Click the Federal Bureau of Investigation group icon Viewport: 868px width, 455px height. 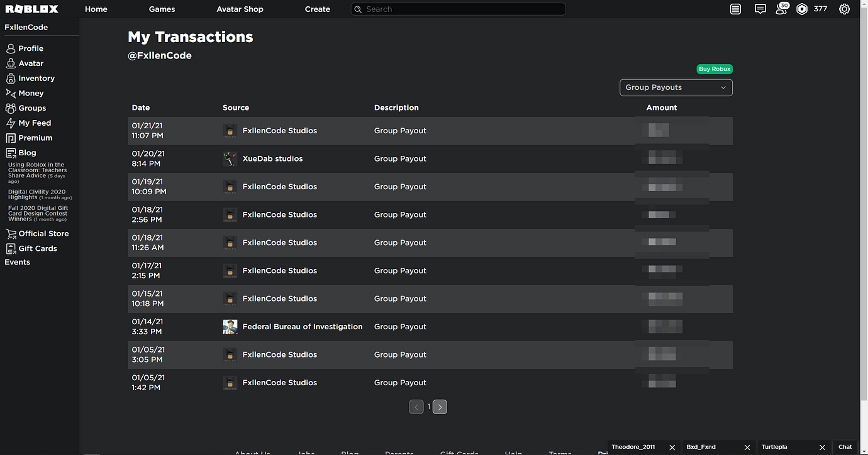[230, 326]
